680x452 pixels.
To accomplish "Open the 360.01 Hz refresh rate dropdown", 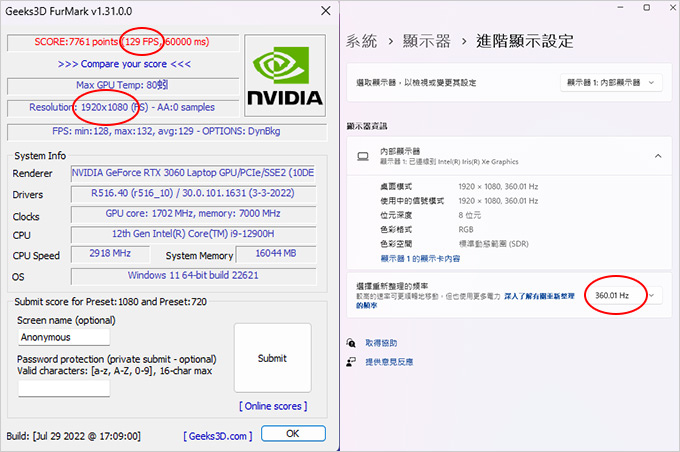I will coord(623,295).
